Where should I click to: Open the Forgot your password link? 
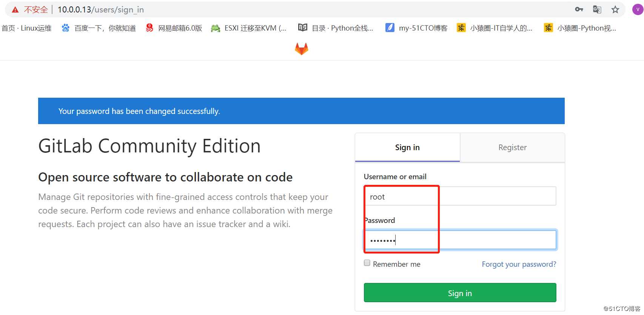(x=519, y=264)
